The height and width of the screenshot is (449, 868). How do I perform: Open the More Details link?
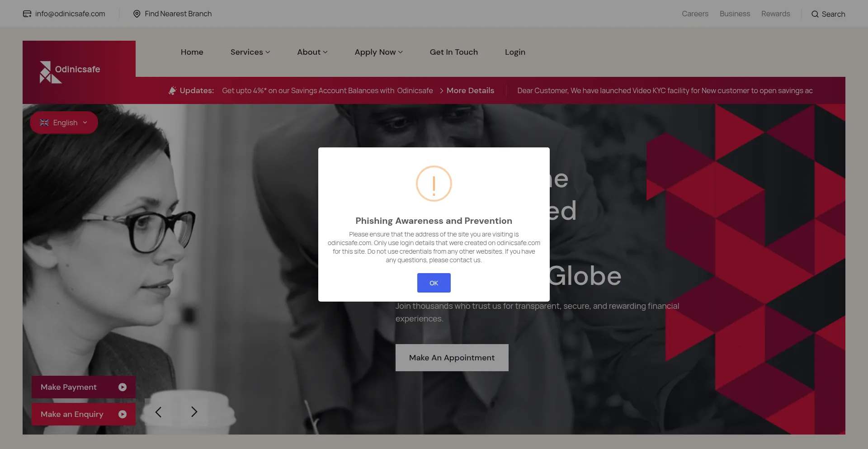[470, 90]
